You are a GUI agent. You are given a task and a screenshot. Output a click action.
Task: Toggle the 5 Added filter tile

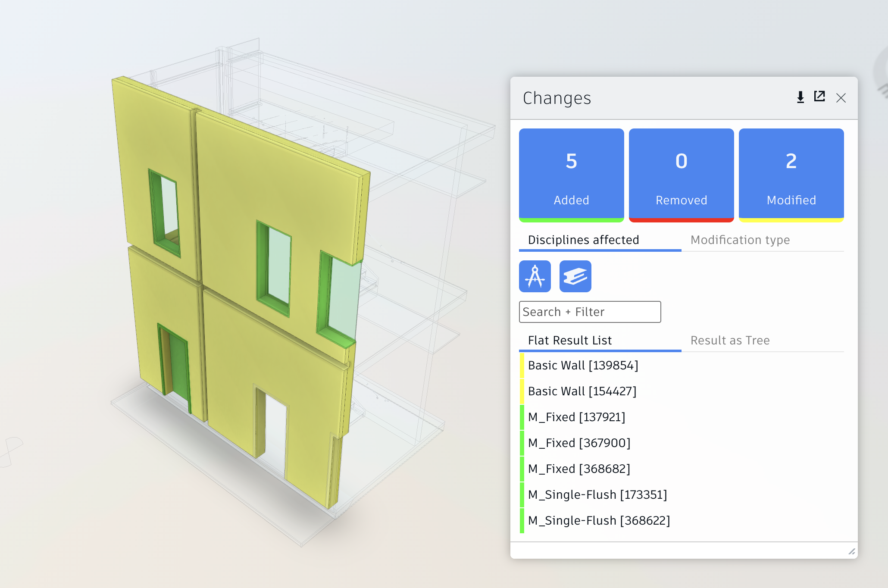[x=571, y=175]
